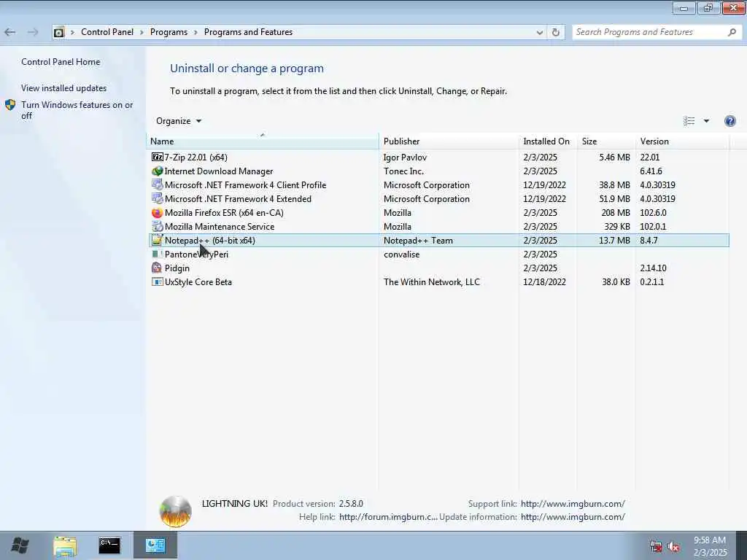Click the 7-Zip program icon
The height and width of the screenshot is (560, 747).
[158, 157]
